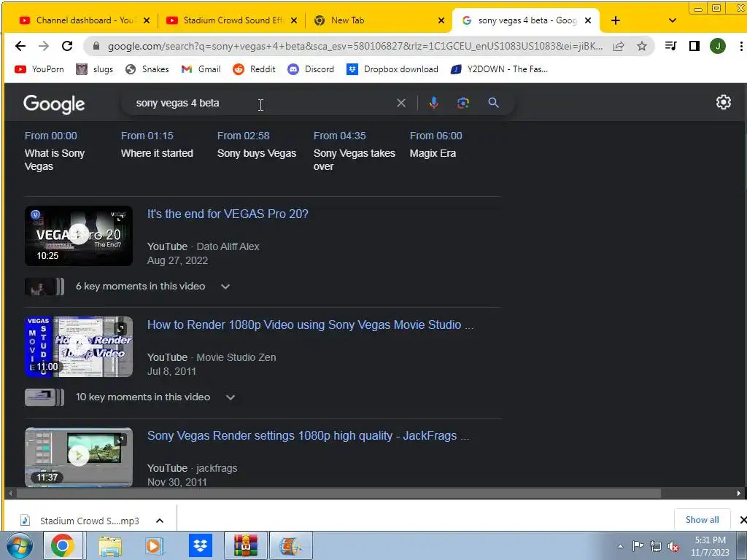Image resolution: width=747 pixels, height=560 pixels.
Task: Switch to Channel dashboard YouTube tab
Action: [79, 20]
